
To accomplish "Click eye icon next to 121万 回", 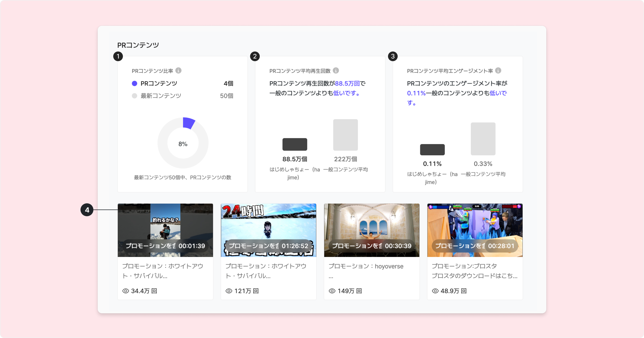I will [229, 291].
